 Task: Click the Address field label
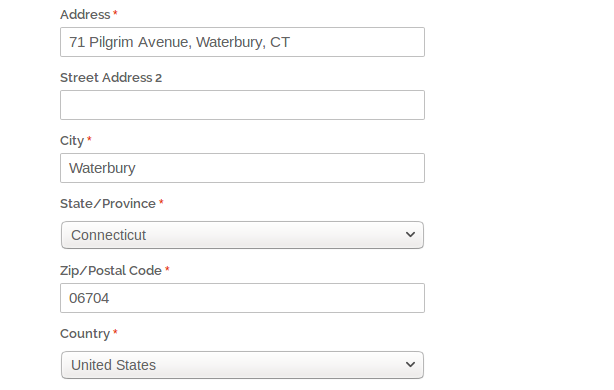(x=85, y=15)
